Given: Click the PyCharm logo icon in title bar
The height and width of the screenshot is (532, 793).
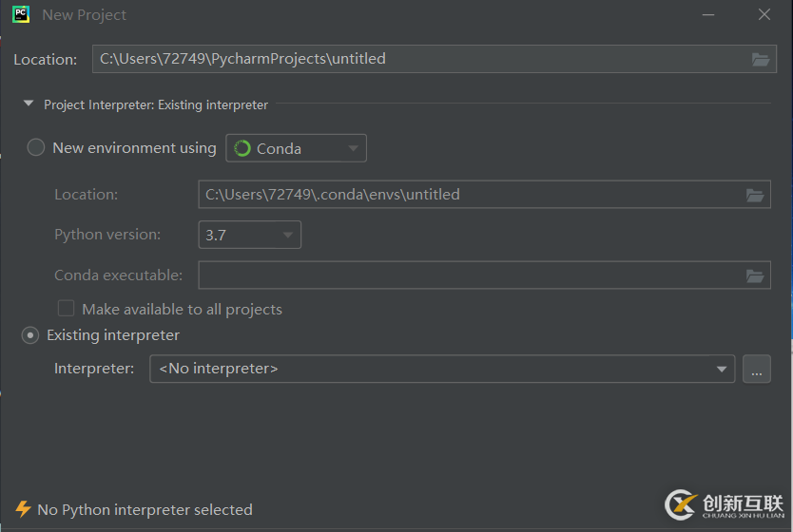Looking at the screenshot, I should [21, 14].
